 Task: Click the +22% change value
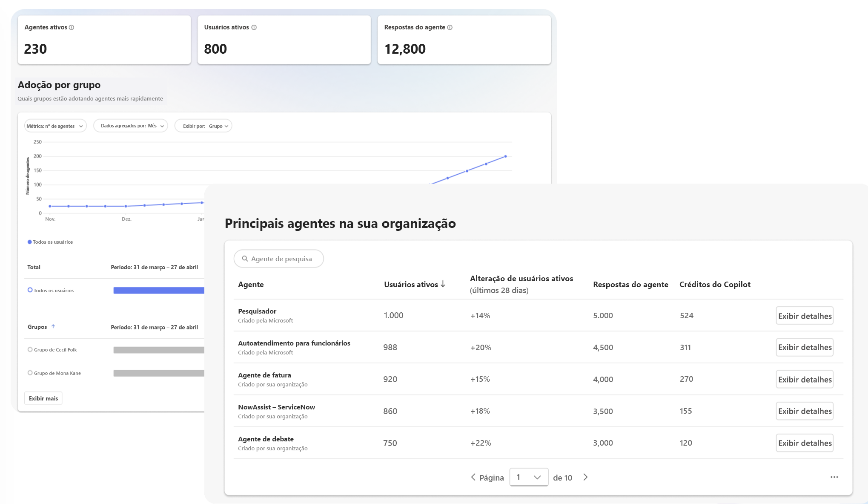481,443
